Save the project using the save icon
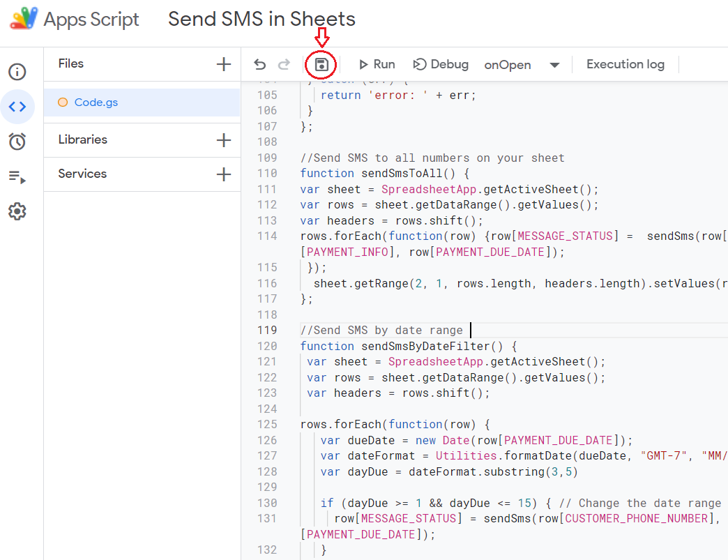Screen dimensions: 728x560 (x=321, y=63)
